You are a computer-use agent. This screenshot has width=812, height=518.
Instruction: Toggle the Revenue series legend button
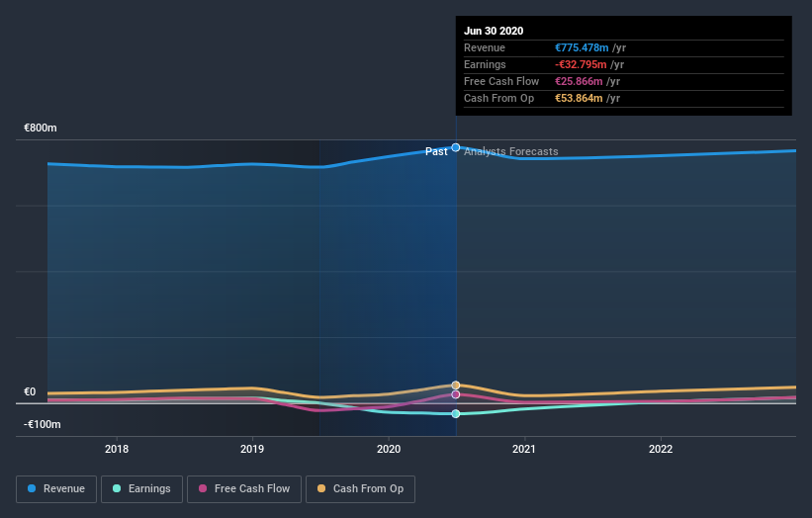point(56,489)
